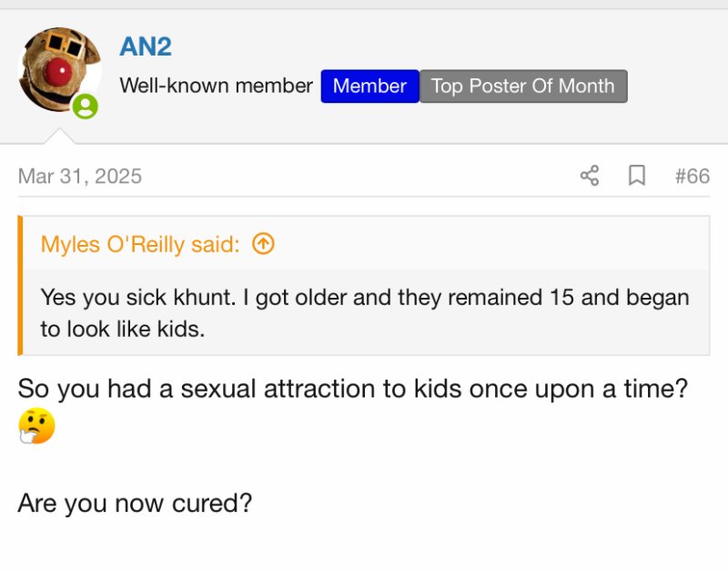The height and width of the screenshot is (571, 728).
Task: Click the blue Member badge
Action: [369, 87]
